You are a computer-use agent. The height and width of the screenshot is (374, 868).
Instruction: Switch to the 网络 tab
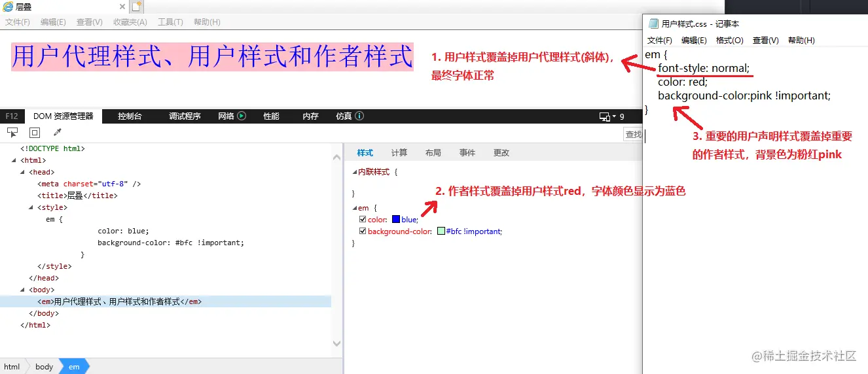click(226, 116)
